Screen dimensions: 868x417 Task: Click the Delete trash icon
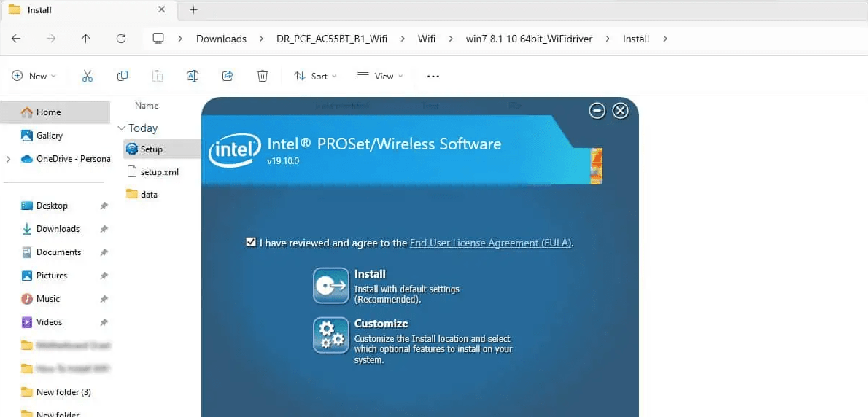click(x=263, y=76)
